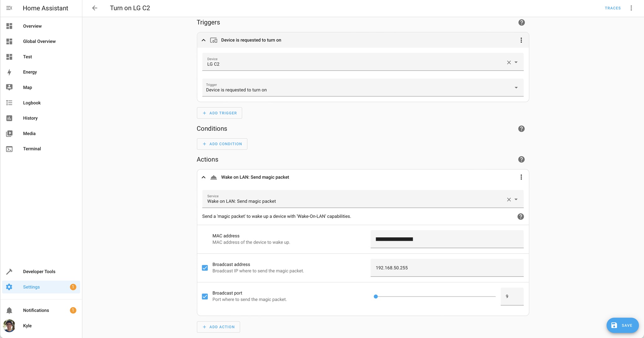
Task: Collapse the sidebar hamburger menu icon
Action: [9, 8]
